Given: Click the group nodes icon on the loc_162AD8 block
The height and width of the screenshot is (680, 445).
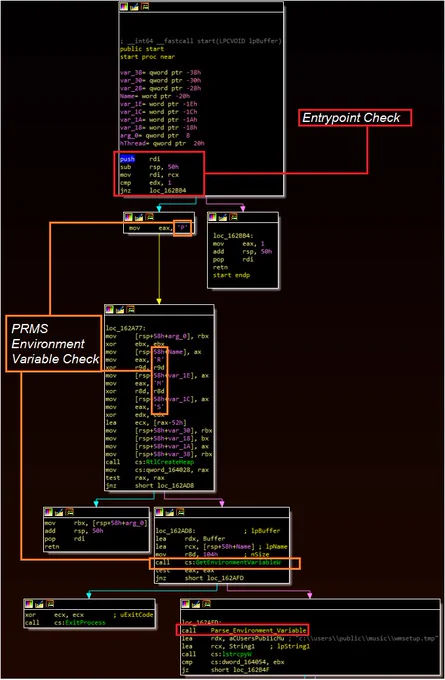Looking at the screenshot, I should click(180, 512).
